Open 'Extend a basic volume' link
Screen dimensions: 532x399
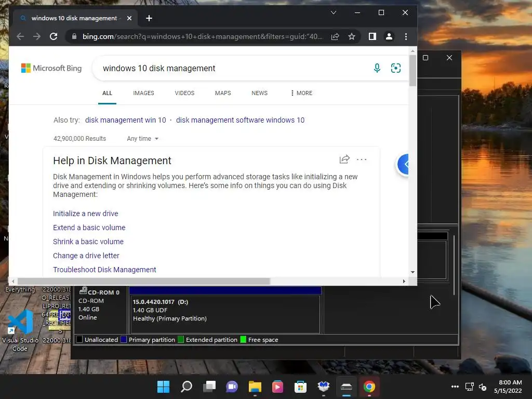89,228
